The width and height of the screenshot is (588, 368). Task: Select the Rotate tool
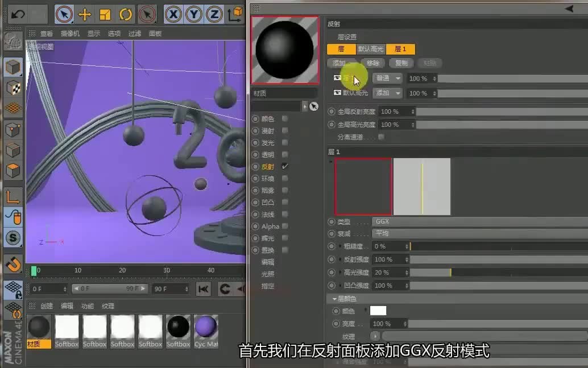tap(126, 14)
